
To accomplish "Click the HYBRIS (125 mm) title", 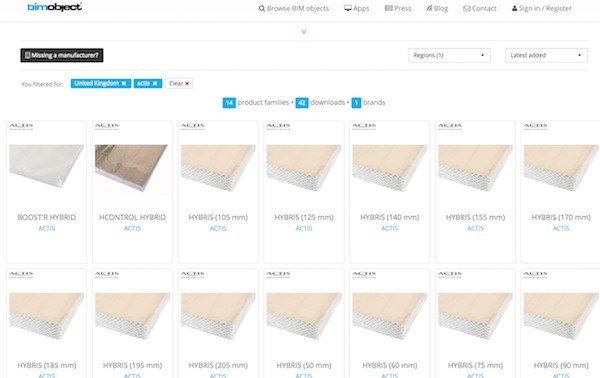I will pyautogui.click(x=304, y=217).
